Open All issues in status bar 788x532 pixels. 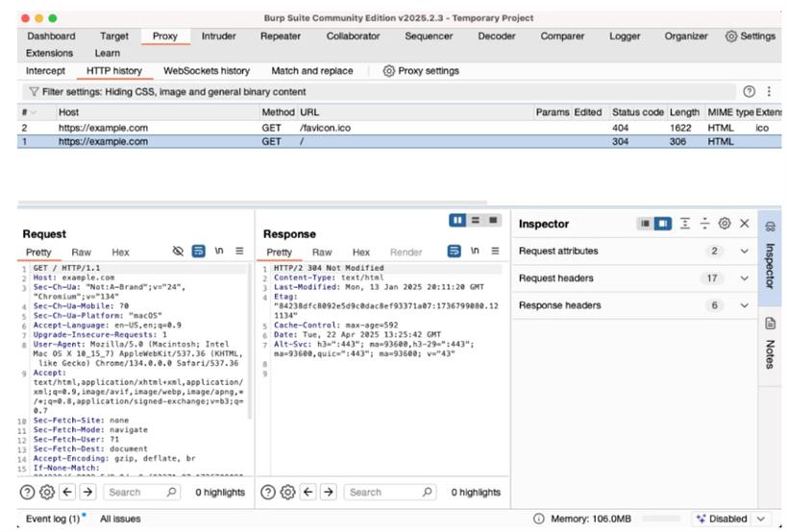pyautogui.click(x=120, y=519)
